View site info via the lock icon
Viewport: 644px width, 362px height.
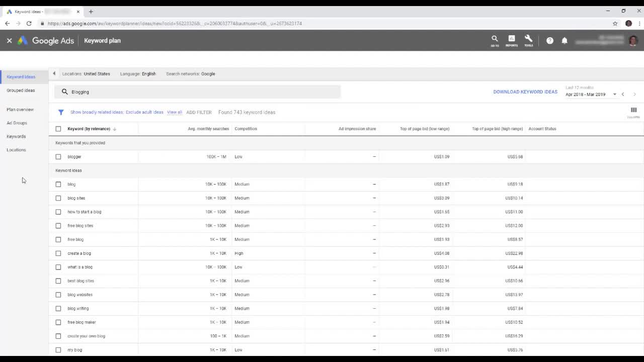pyautogui.click(x=43, y=24)
